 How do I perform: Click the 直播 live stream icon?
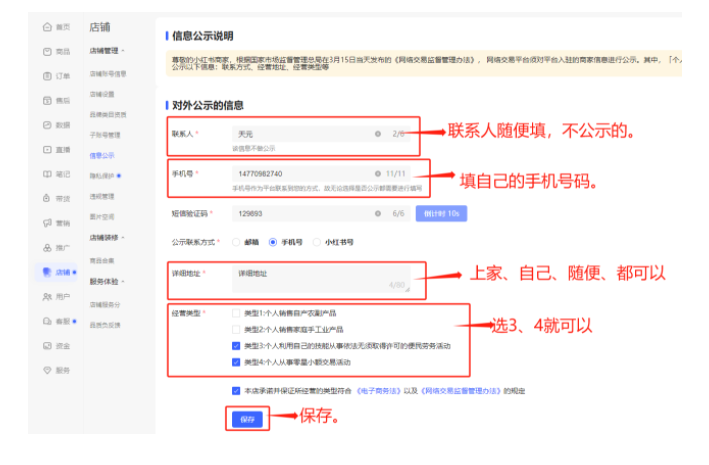pos(47,149)
